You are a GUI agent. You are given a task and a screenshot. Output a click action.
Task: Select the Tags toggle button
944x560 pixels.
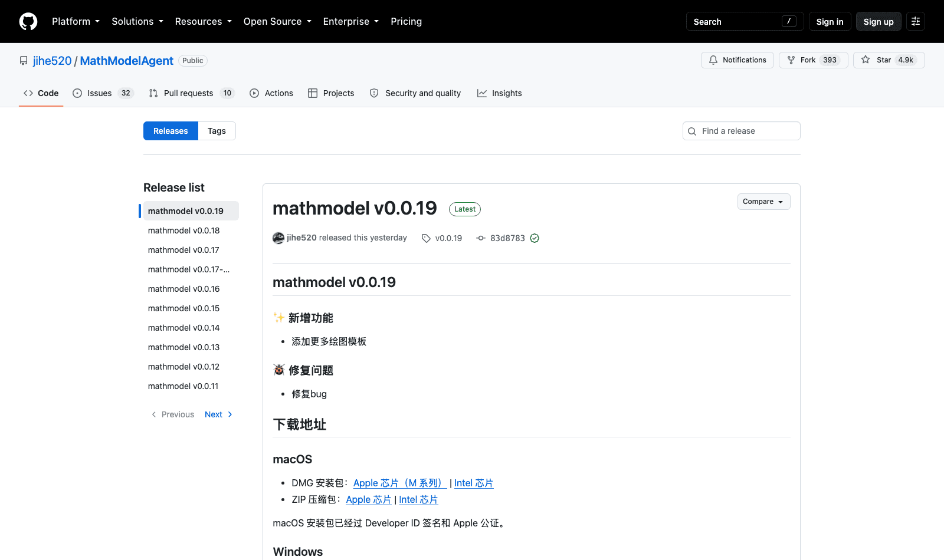(217, 131)
